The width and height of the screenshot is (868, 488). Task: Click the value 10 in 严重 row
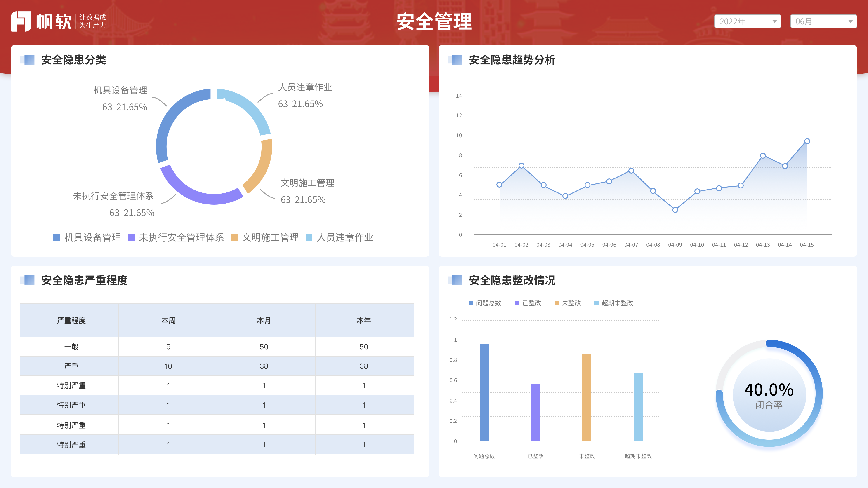[168, 366]
